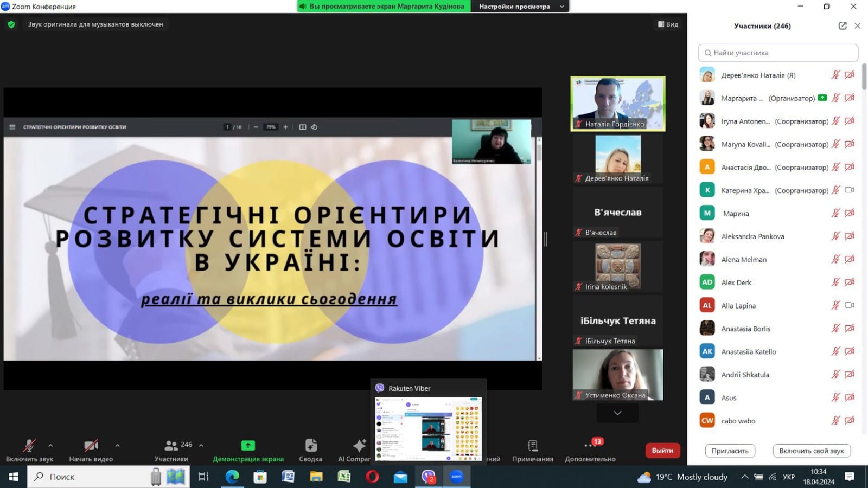868x488 pixels.
Task: Open the Вид view menu
Action: [x=668, y=24]
